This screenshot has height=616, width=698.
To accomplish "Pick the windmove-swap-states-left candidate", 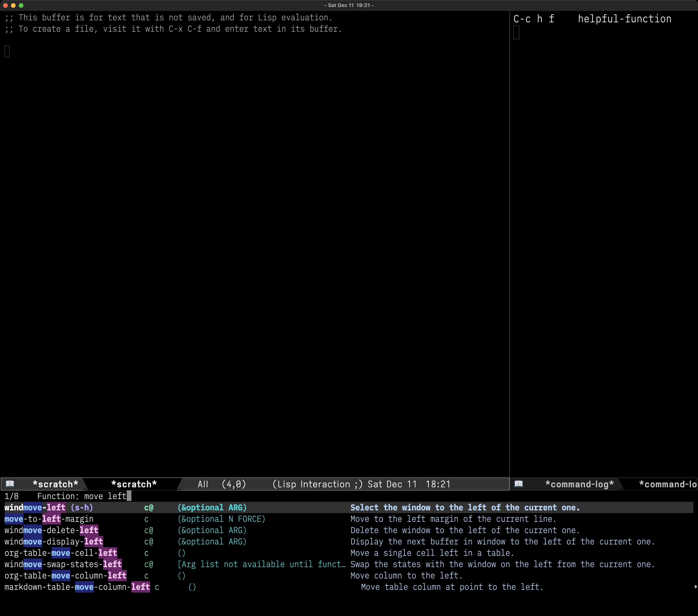I will (349, 564).
